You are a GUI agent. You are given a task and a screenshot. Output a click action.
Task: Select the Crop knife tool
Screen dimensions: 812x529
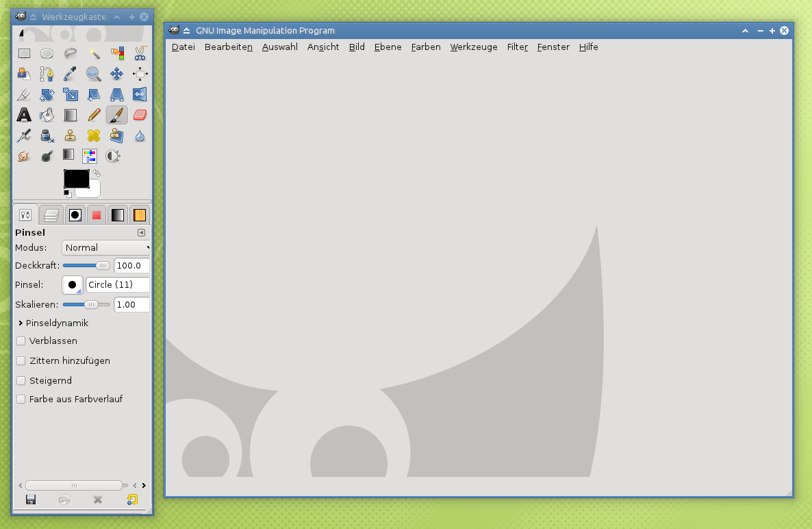pos(24,95)
